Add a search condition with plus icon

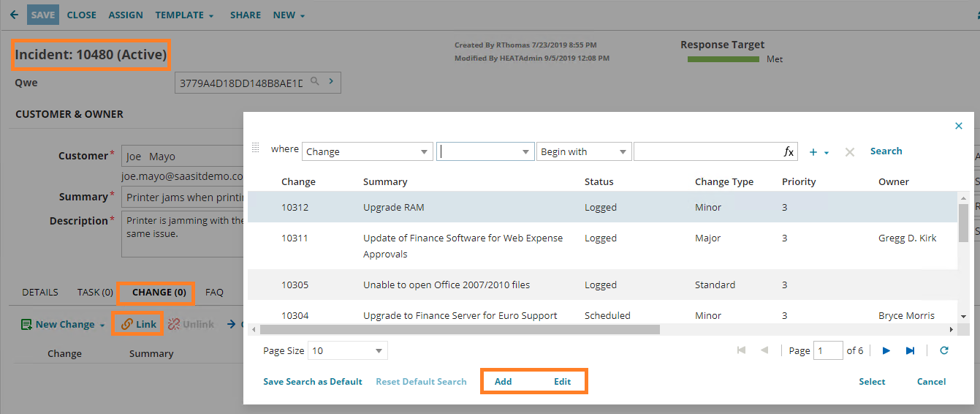[x=813, y=152]
